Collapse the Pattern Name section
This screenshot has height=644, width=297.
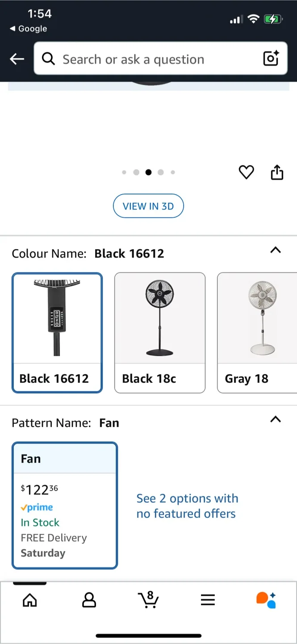(276, 419)
